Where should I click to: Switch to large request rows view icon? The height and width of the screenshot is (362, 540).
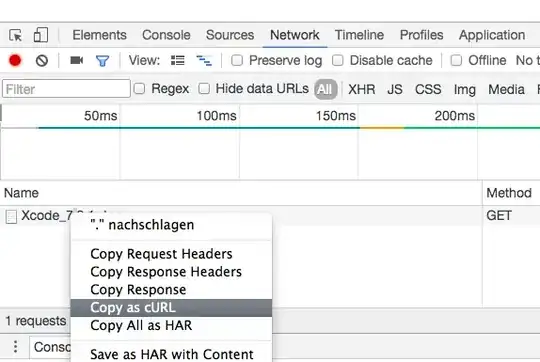point(178,61)
